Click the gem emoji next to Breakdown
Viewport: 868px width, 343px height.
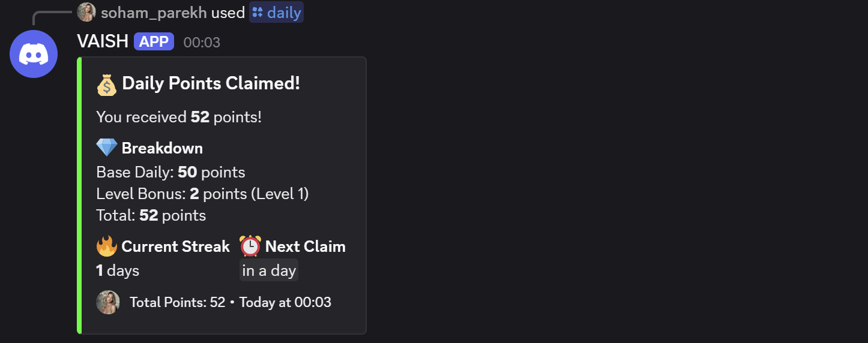(107, 148)
